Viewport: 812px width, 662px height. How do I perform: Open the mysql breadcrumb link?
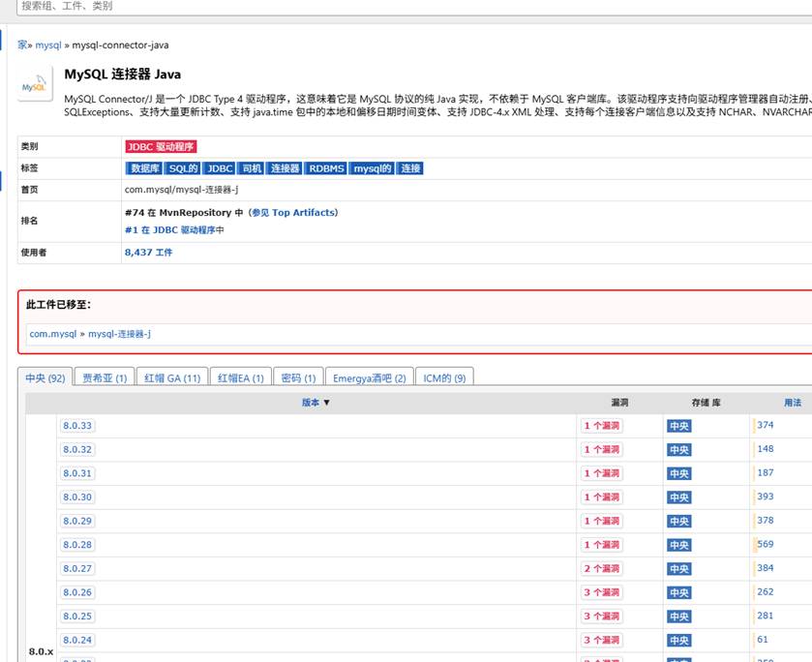48,45
